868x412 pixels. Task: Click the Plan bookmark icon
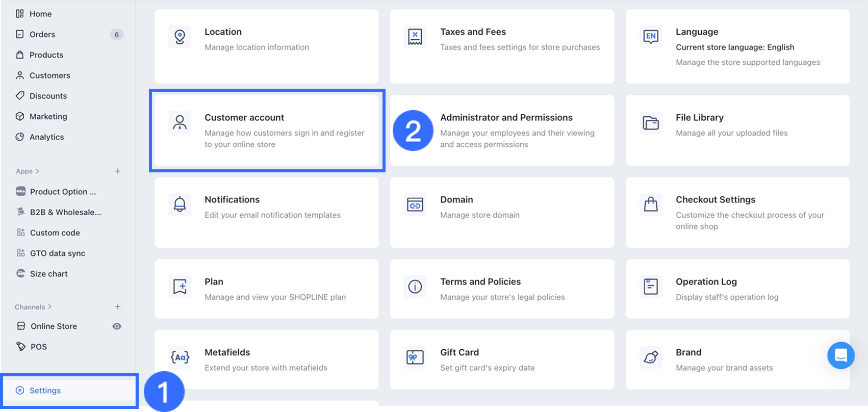(x=180, y=287)
